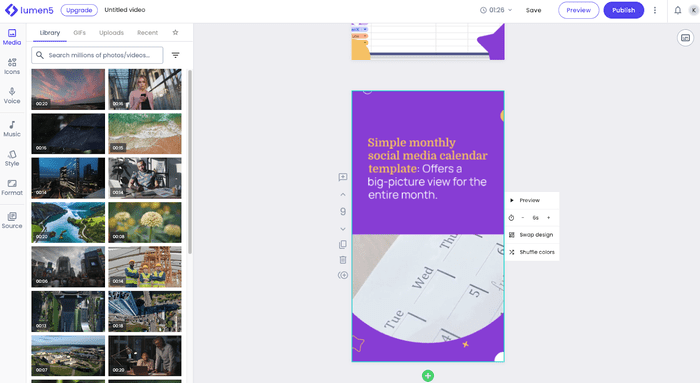Select the woman with phone video thumbnail
This screenshot has width=700, height=383.
click(x=145, y=89)
